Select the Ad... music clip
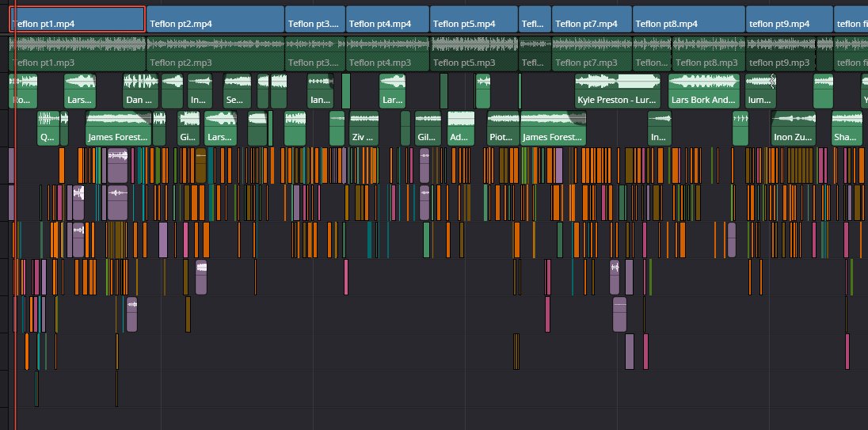The width and height of the screenshot is (868, 430). (461, 128)
